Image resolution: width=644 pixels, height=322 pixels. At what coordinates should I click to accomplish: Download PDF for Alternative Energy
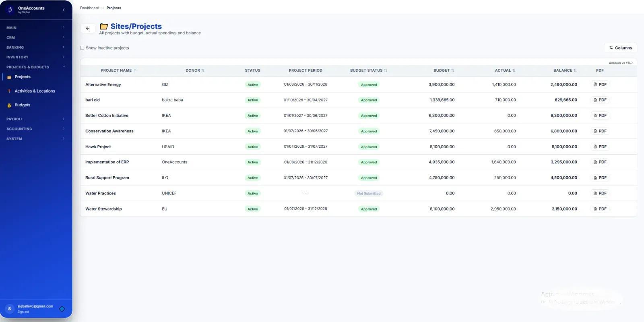click(600, 85)
